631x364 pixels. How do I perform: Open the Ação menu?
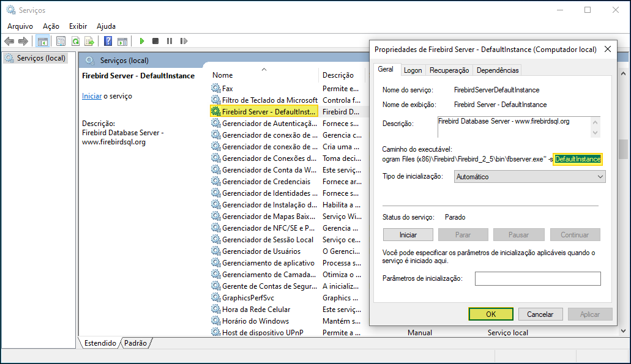tap(51, 26)
